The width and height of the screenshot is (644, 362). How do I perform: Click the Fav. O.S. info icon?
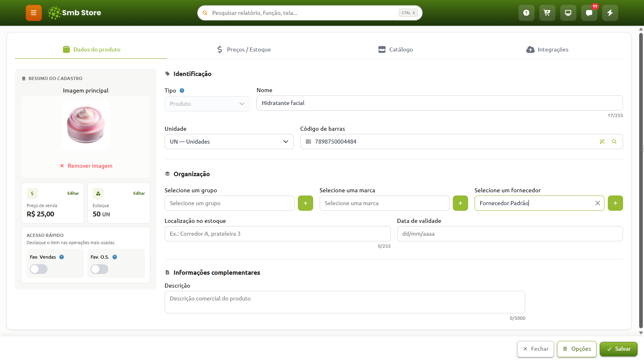(x=115, y=257)
